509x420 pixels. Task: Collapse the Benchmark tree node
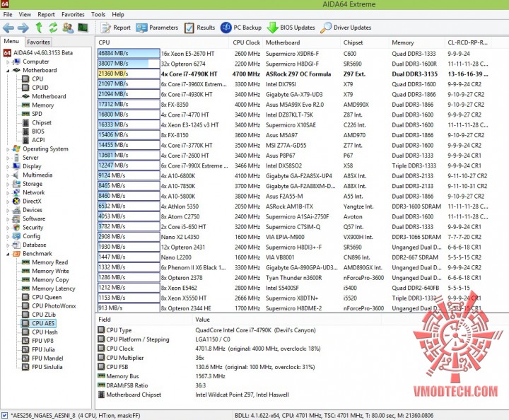[8, 254]
